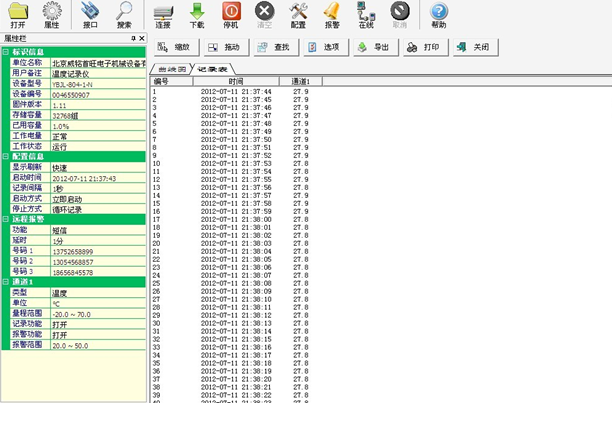Click the 接口 (Interface) toolbar icon

(x=91, y=14)
